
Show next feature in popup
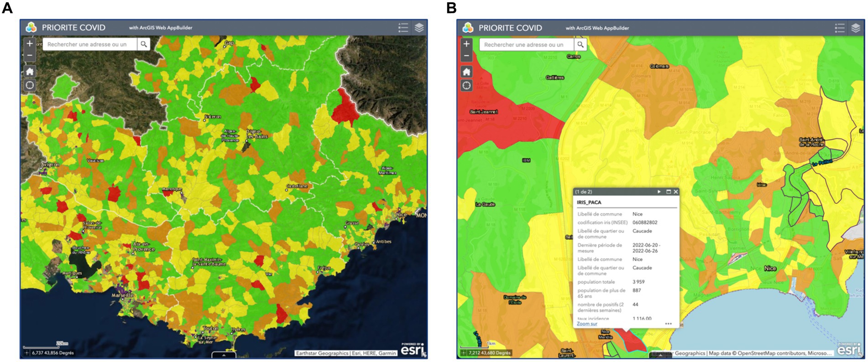659,192
